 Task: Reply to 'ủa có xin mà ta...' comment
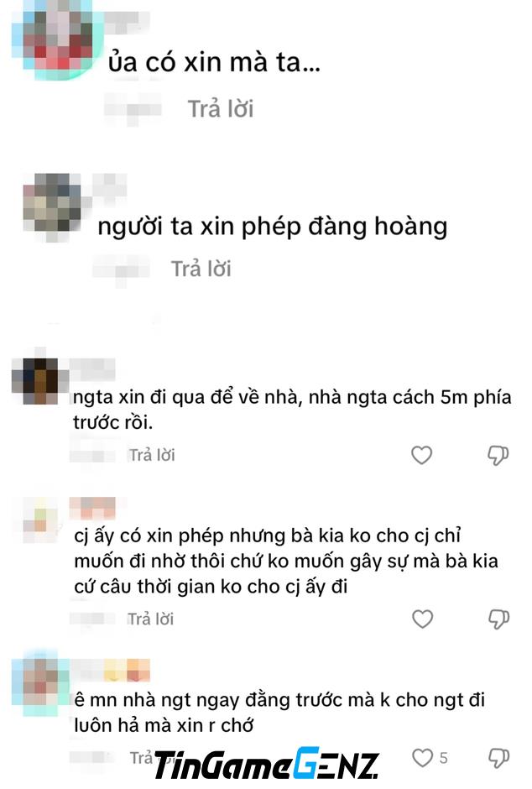point(221,108)
